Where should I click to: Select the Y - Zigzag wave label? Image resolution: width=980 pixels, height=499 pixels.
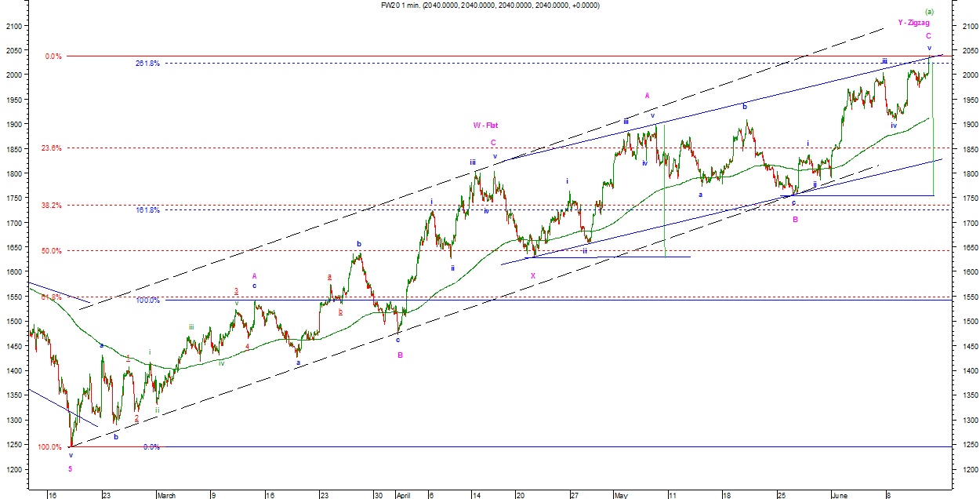(x=913, y=23)
